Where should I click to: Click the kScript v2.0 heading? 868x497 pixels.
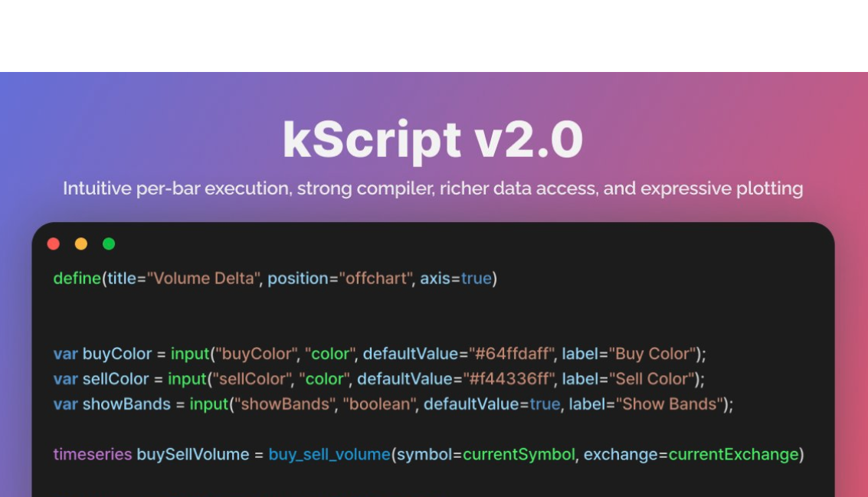coord(433,140)
